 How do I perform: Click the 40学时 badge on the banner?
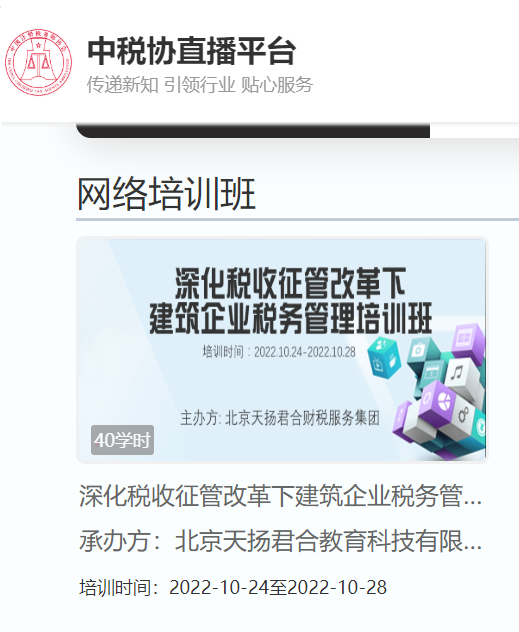tap(122, 440)
